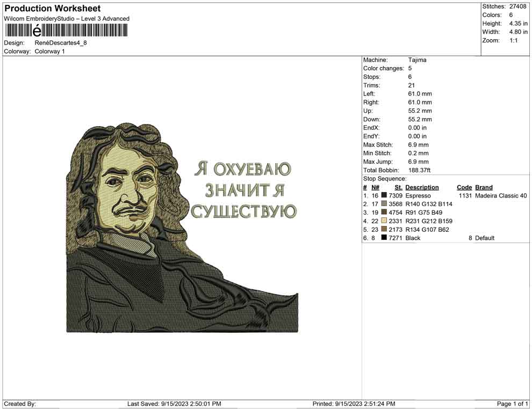Click the R140 G132 B114 color swatch
Image resolution: width=532 pixels, height=409 pixels.
click(384, 203)
